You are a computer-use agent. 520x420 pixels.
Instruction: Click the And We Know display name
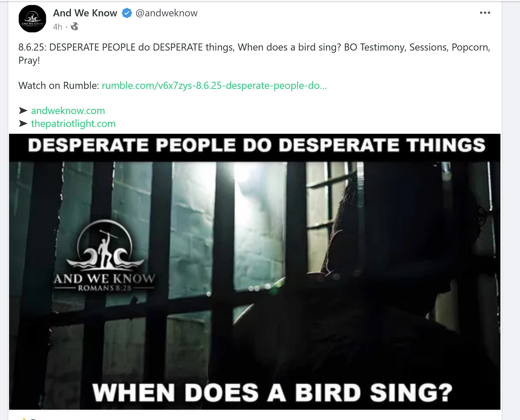(x=85, y=13)
